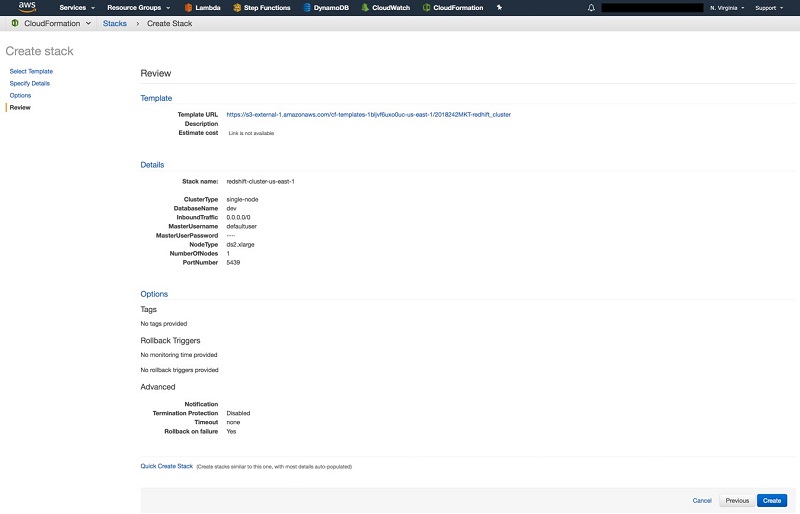
Task: Expand the Services menu
Action: (77, 8)
